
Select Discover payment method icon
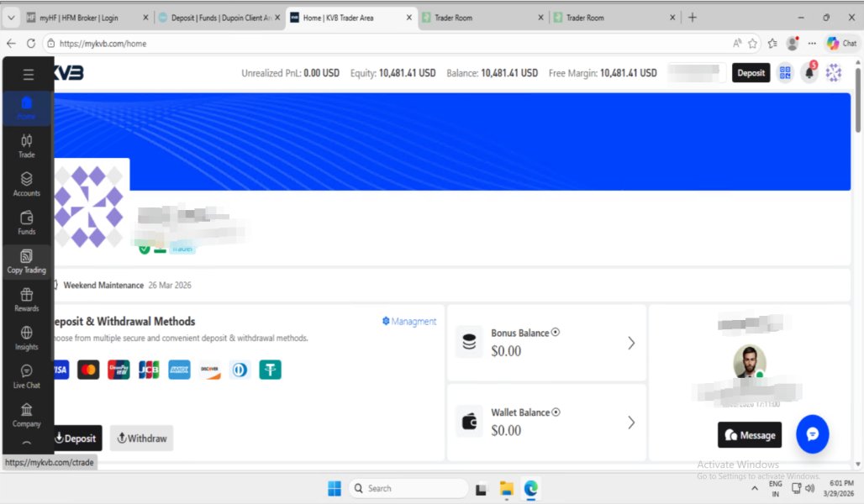[x=209, y=370]
